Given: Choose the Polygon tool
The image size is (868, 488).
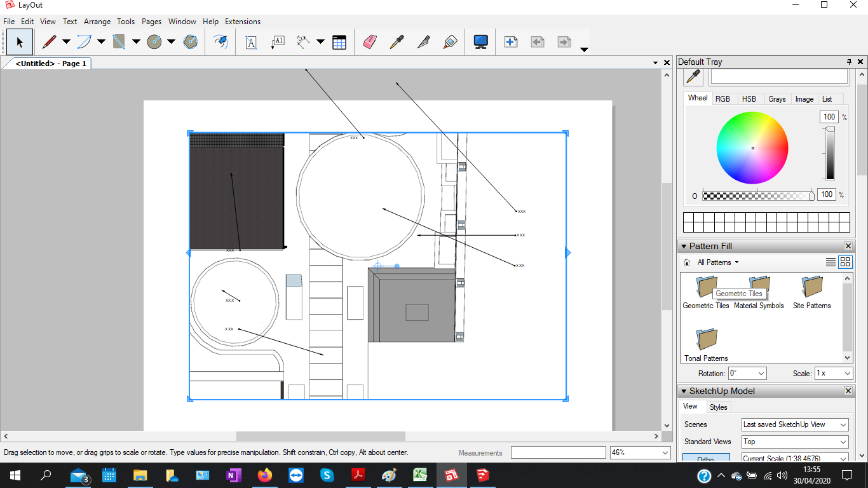Looking at the screenshot, I should click(x=190, y=42).
